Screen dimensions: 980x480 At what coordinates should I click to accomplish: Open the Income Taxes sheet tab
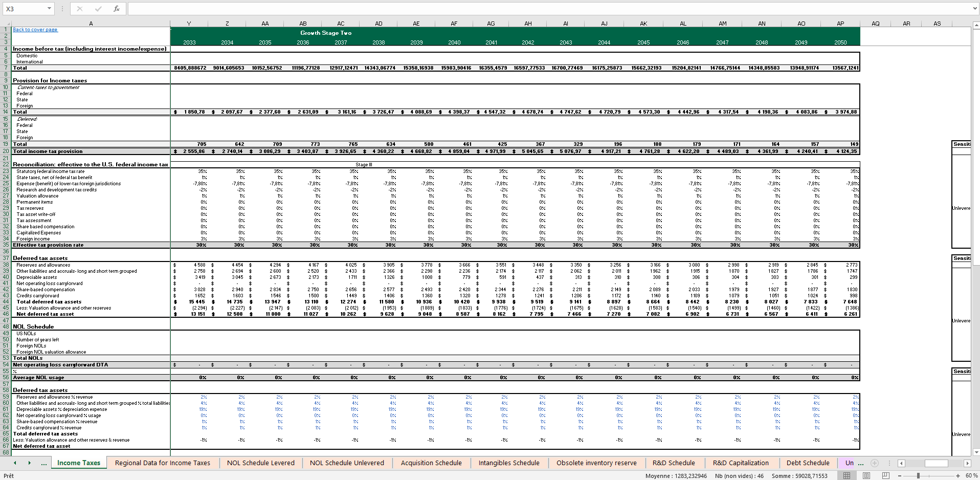tap(79, 463)
